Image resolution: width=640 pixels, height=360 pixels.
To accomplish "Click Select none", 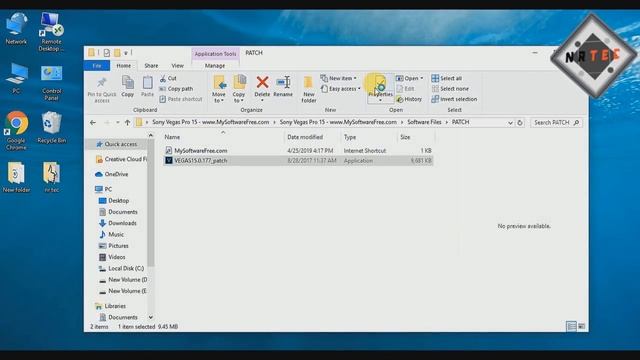I will 450,89.
